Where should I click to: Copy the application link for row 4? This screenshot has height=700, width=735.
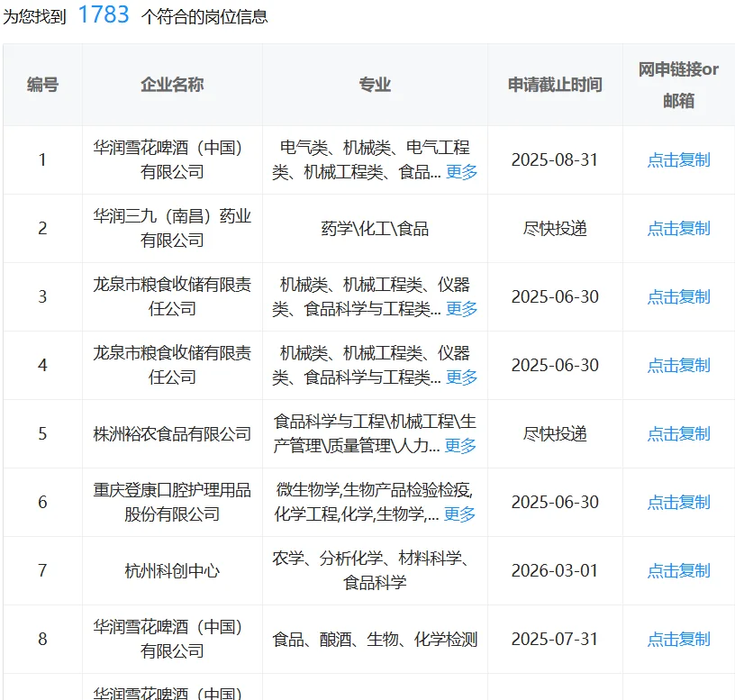tap(678, 365)
